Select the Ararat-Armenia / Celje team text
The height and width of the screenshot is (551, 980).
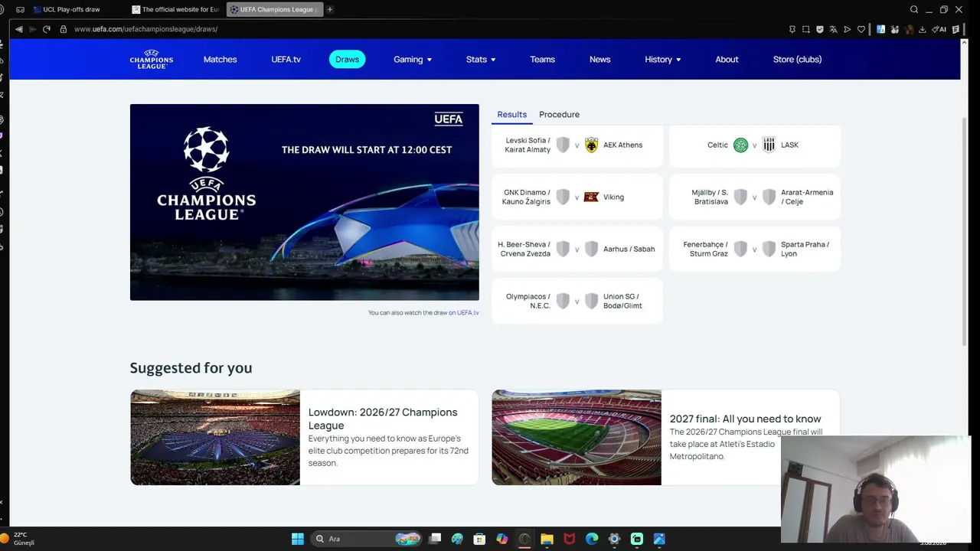807,197
